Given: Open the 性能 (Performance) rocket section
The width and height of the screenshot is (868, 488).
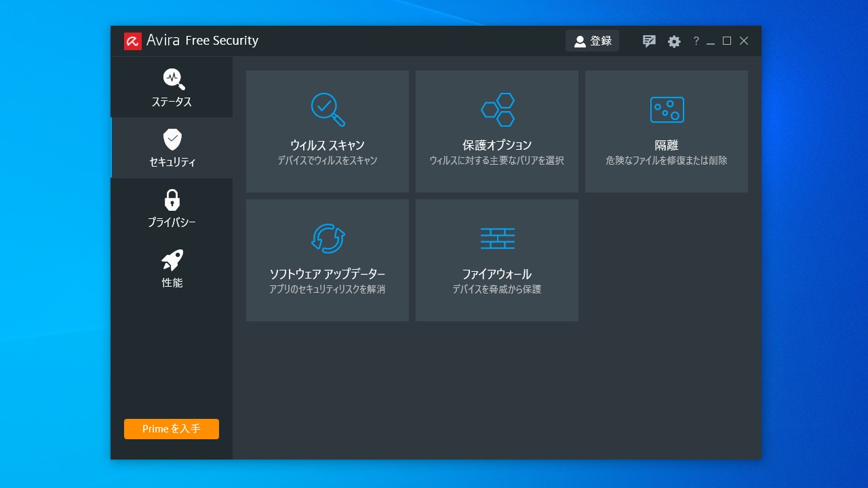Looking at the screenshot, I should pos(172,268).
